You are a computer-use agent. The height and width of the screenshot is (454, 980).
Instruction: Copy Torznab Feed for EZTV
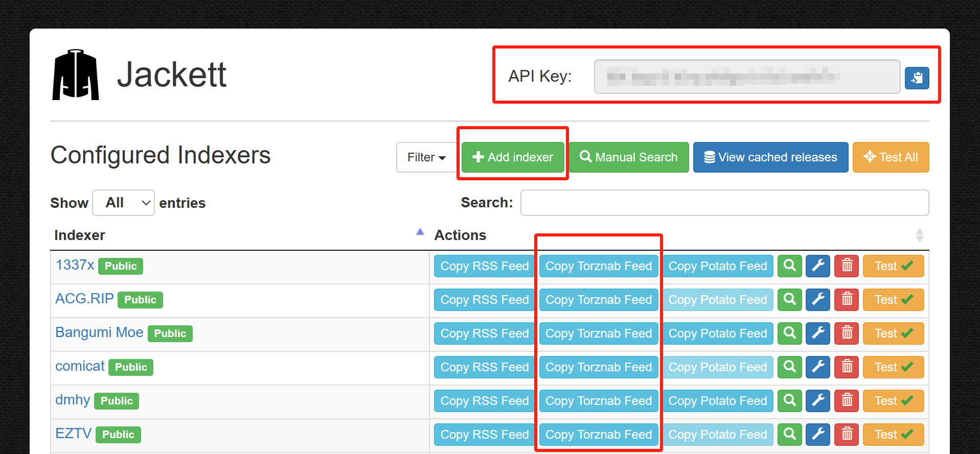[x=599, y=435]
